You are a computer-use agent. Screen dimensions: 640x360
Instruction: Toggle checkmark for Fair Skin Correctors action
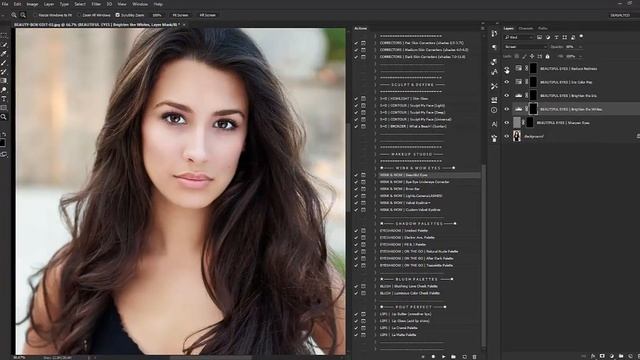(x=356, y=43)
